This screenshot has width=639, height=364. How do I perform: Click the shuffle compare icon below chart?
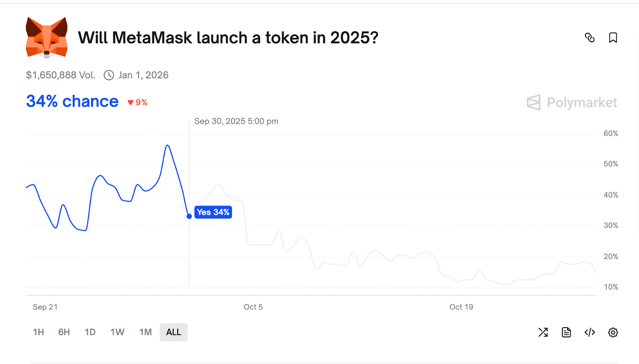point(543,332)
